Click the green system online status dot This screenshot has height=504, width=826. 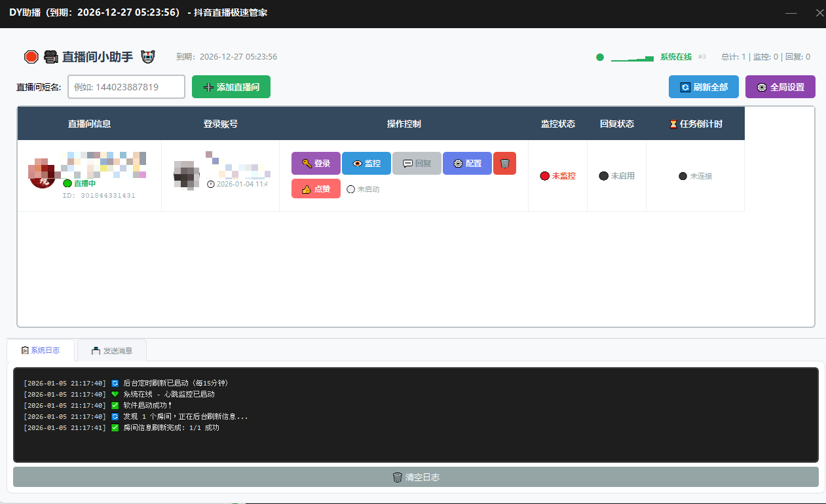599,57
